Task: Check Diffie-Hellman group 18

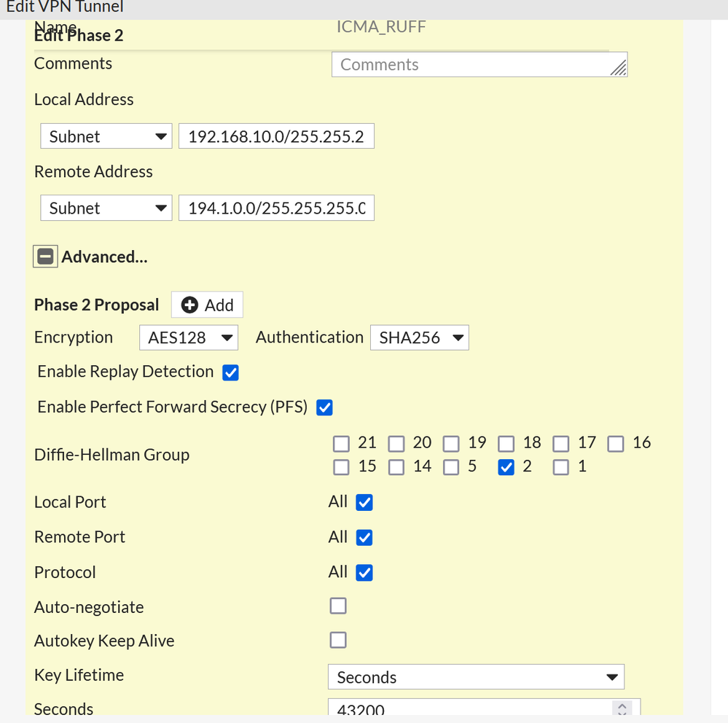Action: (x=506, y=443)
